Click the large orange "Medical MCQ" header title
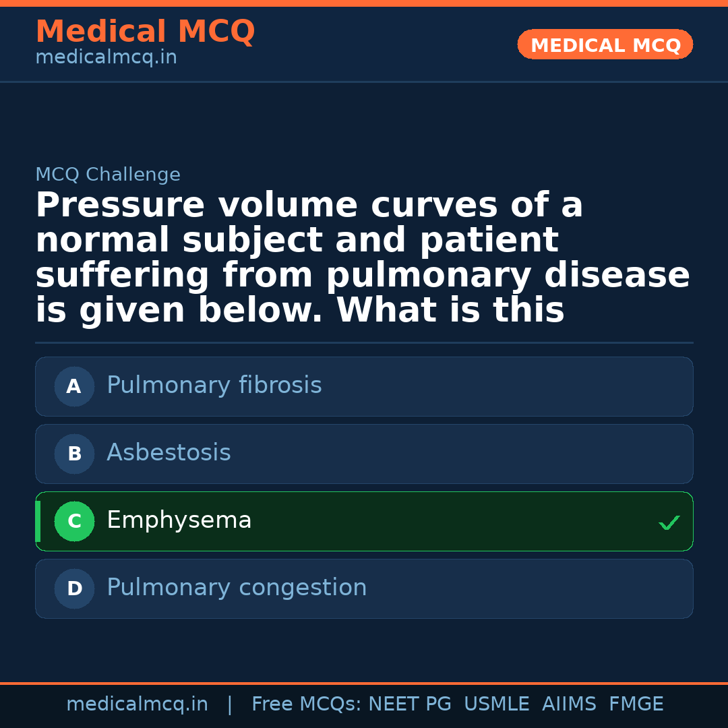Screen dimensions: 728x728 (145, 32)
